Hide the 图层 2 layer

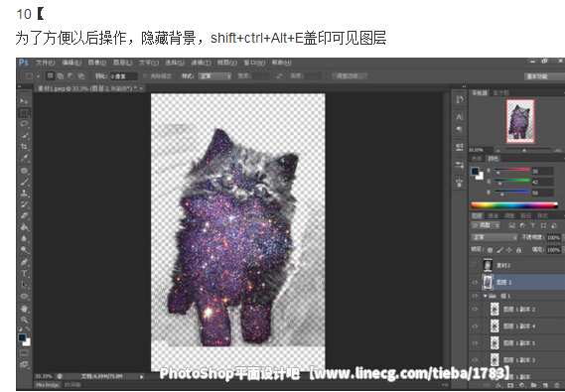pyautogui.click(x=475, y=282)
